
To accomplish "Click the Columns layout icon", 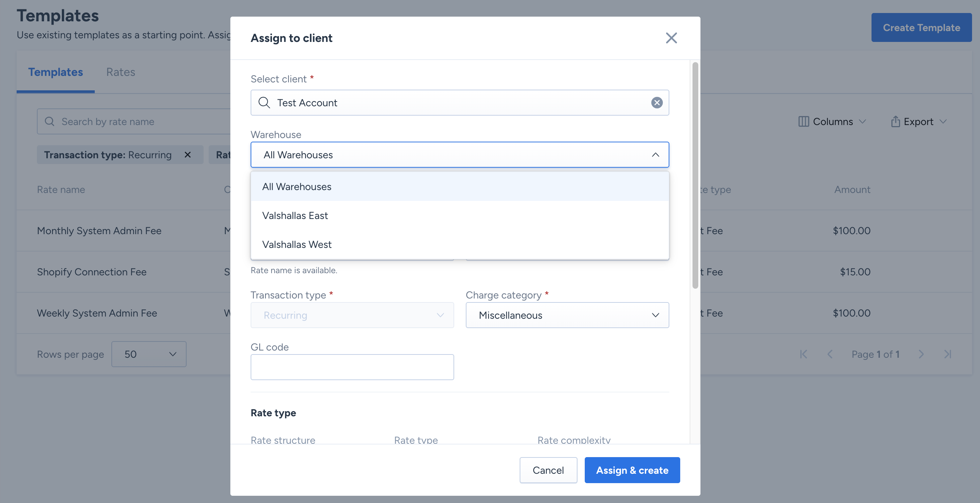I will click(x=804, y=122).
